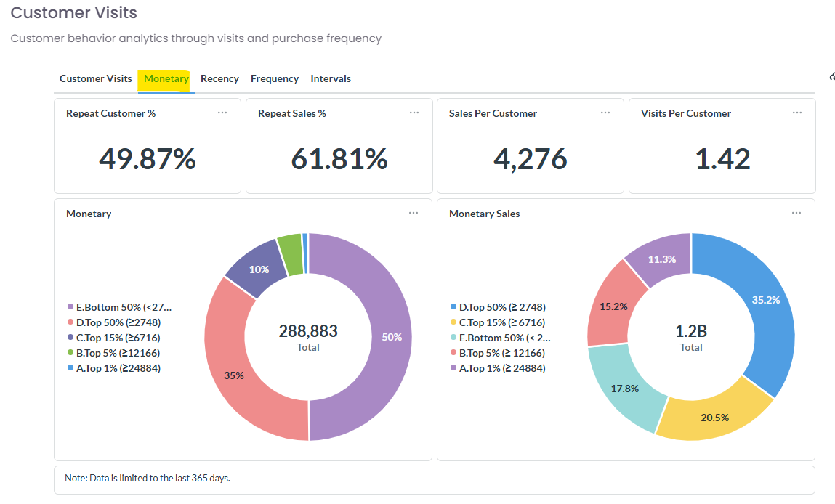Click the Visits Per Customer card title
The image size is (835, 504).
[686, 113]
